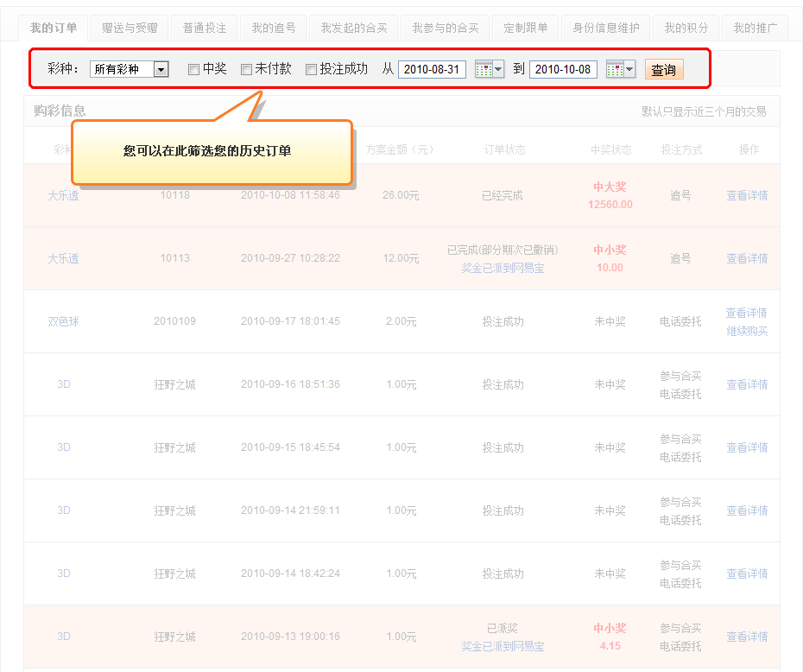Open the 我的追号 tab

point(274,29)
